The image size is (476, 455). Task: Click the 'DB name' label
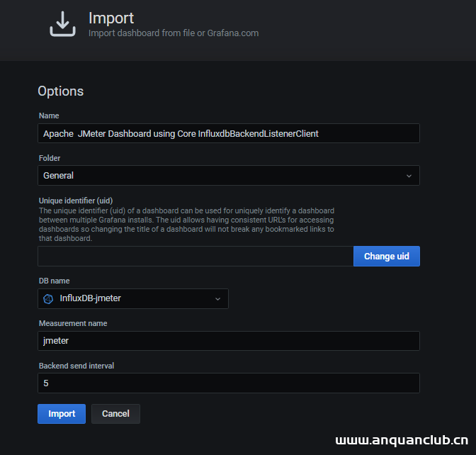(x=54, y=281)
